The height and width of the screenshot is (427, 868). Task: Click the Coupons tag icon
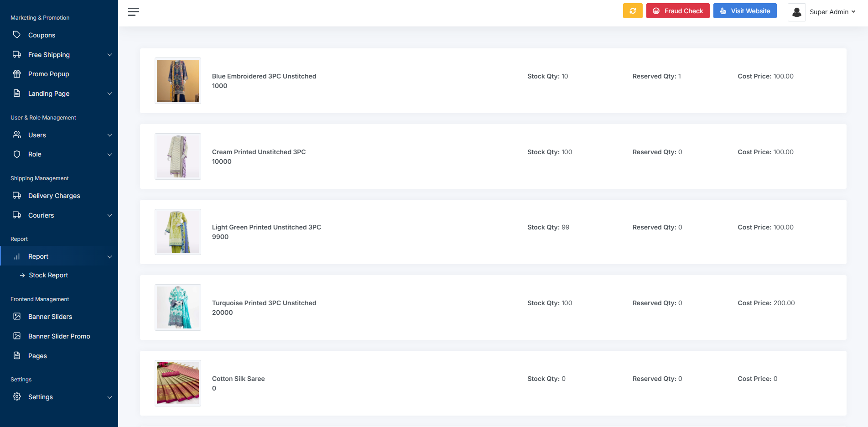coord(17,35)
